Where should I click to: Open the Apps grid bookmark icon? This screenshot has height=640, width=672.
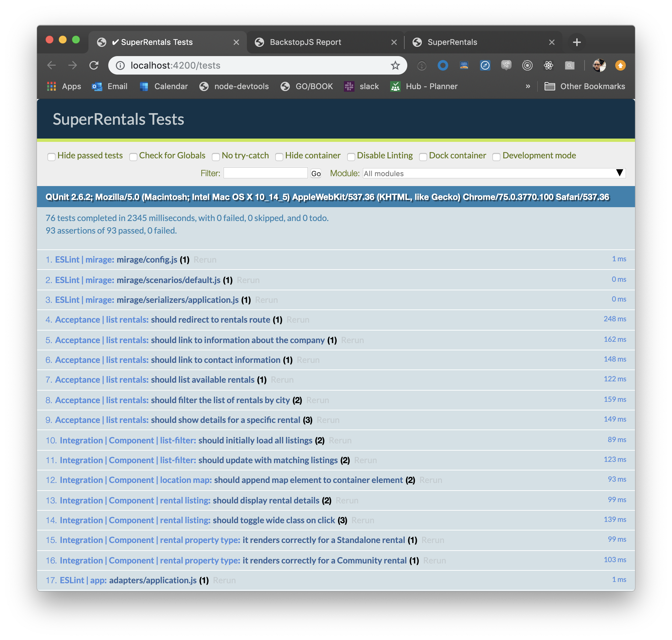[51, 86]
